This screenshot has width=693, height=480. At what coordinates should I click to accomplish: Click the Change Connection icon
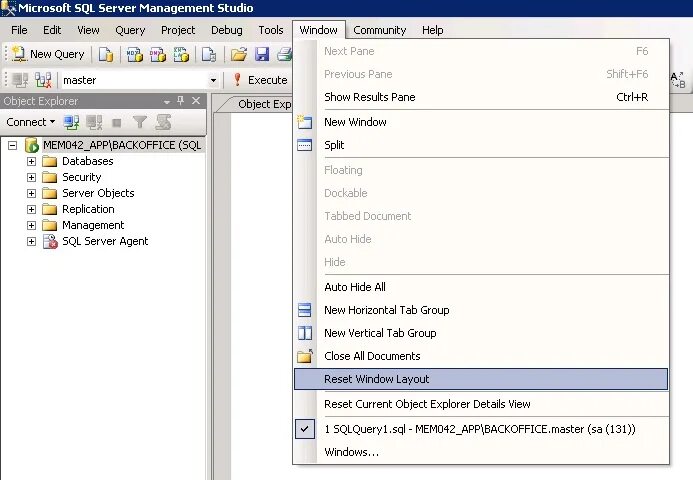pos(43,80)
